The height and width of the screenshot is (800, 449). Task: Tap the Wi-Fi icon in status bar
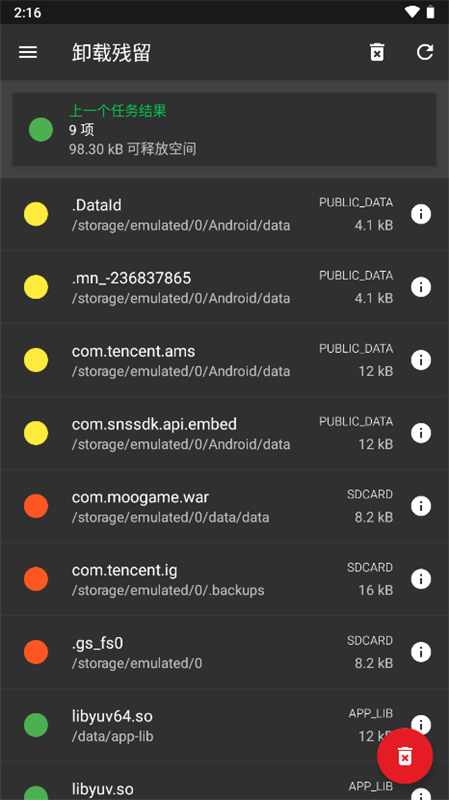coord(412,12)
